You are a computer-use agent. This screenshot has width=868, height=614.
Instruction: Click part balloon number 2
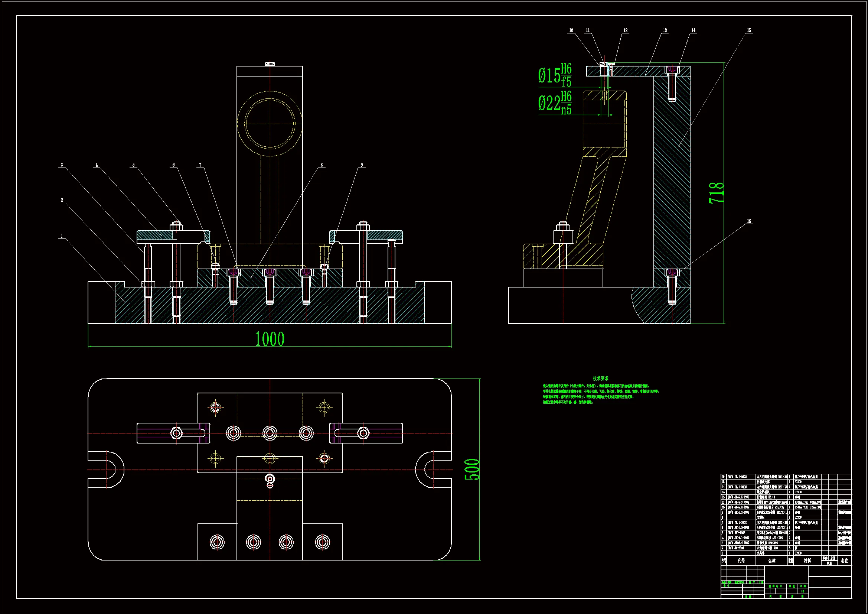tap(62, 200)
